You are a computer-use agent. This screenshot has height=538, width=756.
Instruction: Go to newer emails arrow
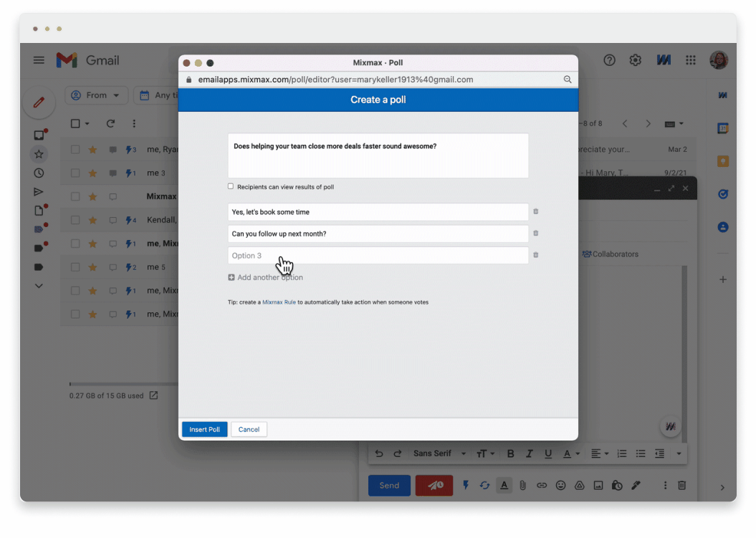click(625, 124)
